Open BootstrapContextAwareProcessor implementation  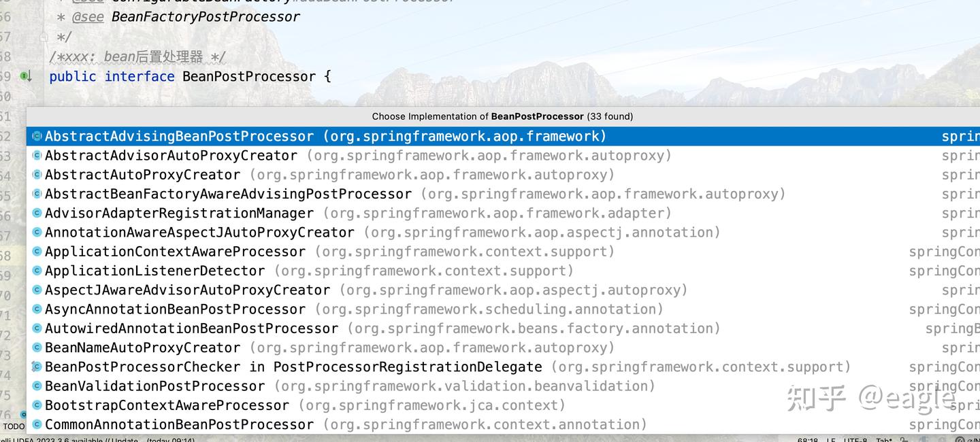[x=503, y=405]
